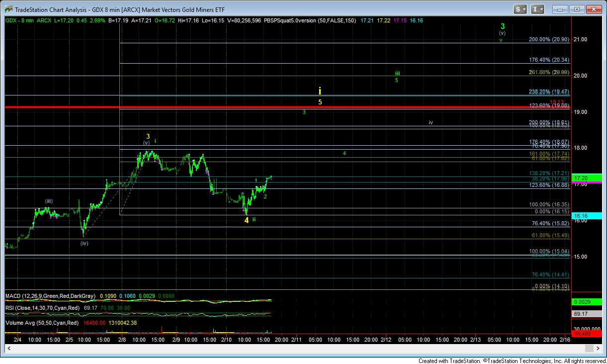Click the 138.20% (17.21) Fibonacci label
The height and width of the screenshot is (364, 607).
click(x=549, y=173)
